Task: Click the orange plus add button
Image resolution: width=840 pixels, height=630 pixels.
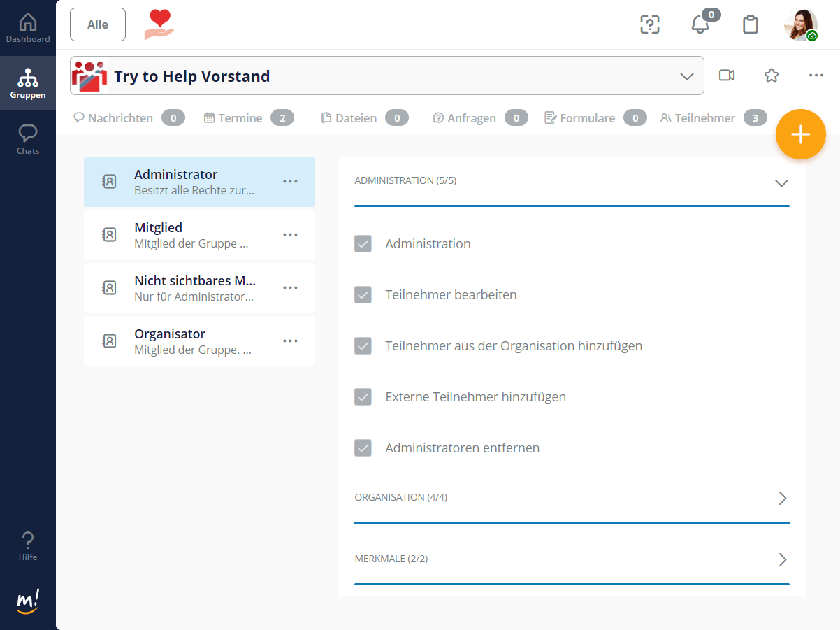Action: 800,135
